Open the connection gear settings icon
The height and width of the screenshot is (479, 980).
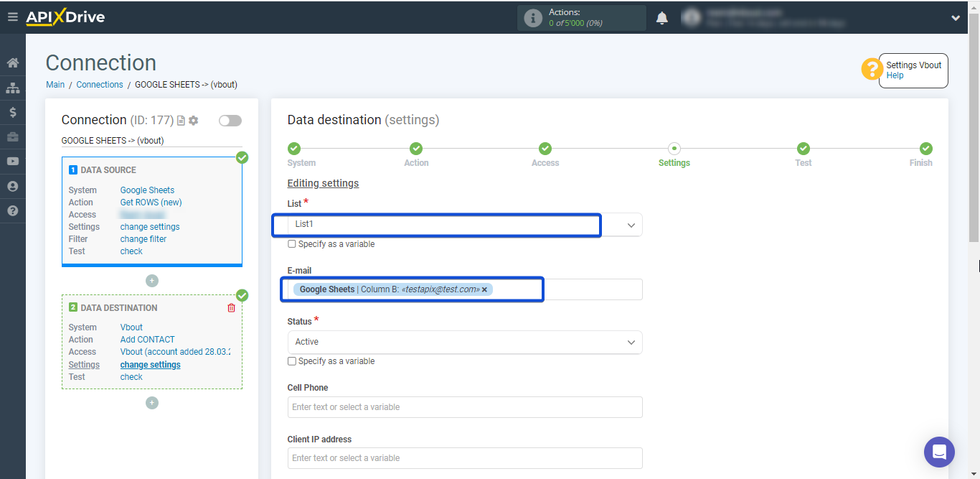(193, 121)
